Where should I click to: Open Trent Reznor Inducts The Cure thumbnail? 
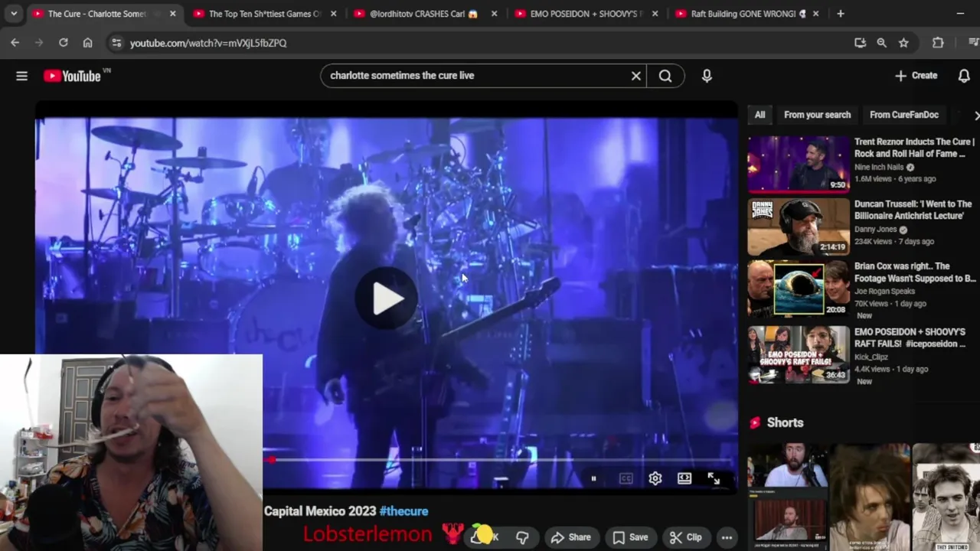799,164
